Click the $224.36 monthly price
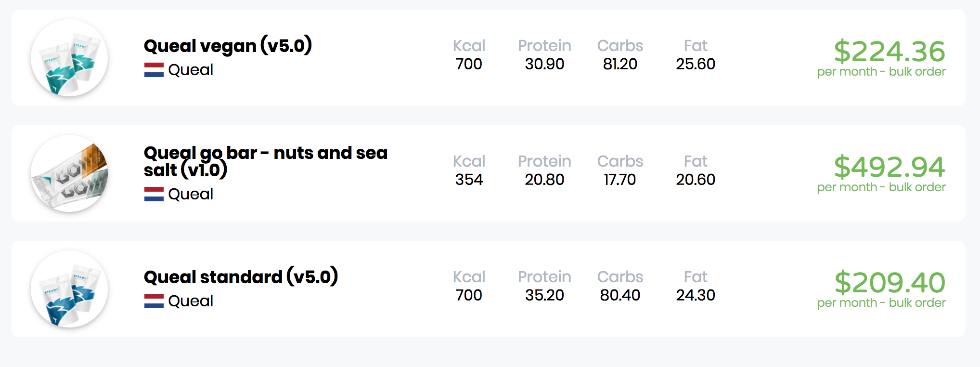 (x=890, y=51)
